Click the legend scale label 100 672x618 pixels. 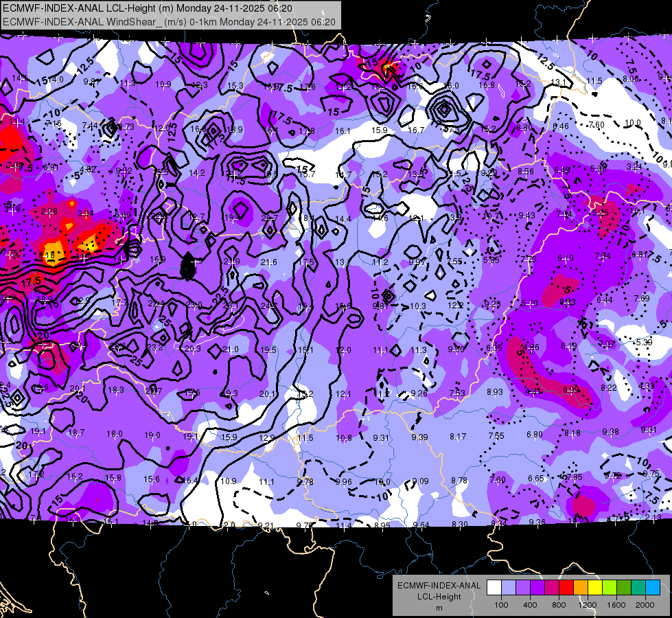click(501, 605)
